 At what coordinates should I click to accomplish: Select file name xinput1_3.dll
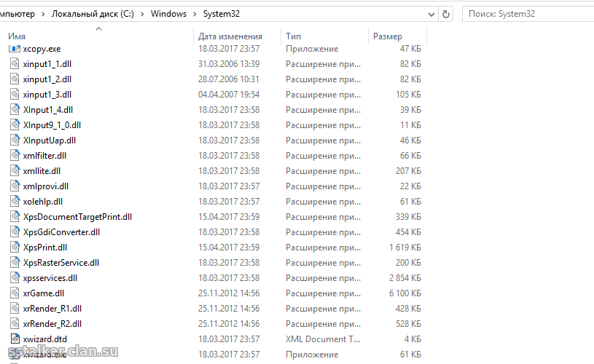[47, 95]
